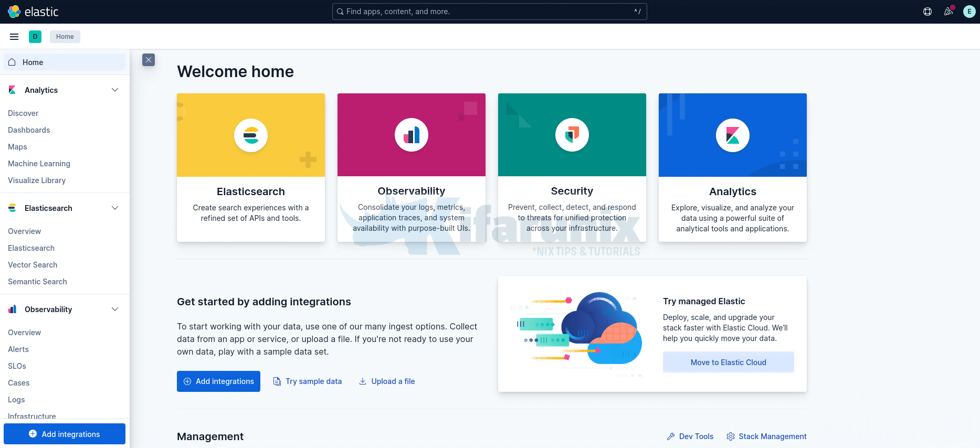Click the Kibana Analytics icon on blue card
Screen dimensions: 980x448
(733, 135)
